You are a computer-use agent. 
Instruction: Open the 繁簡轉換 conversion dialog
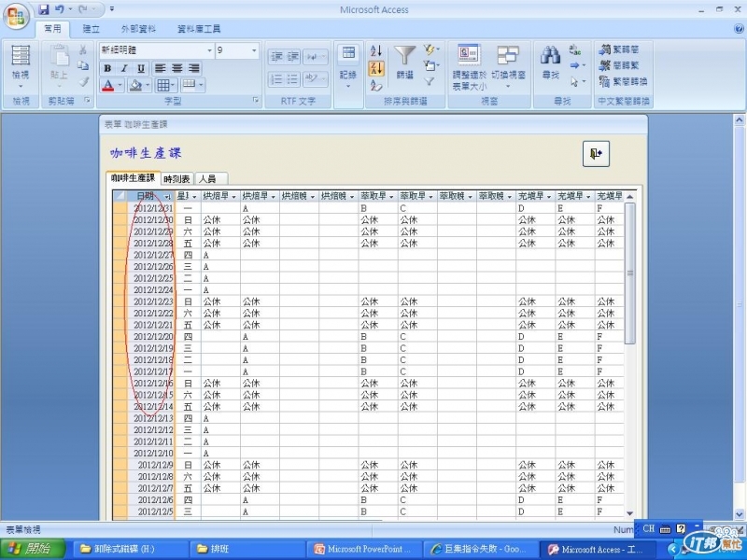tap(623, 81)
